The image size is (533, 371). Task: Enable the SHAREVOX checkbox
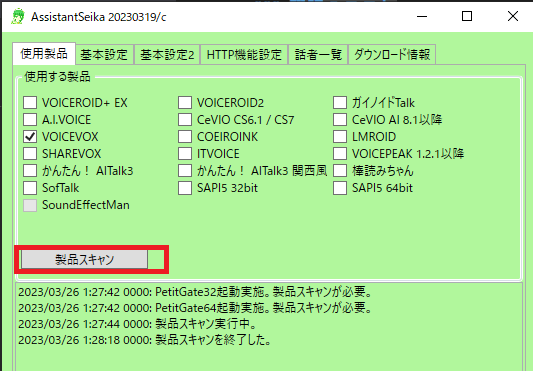coord(30,153)
